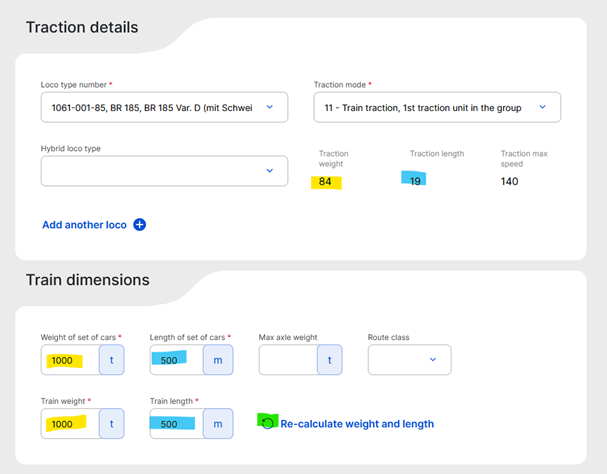Click the Add another loco link
The image size is (607, 474).
84,225
